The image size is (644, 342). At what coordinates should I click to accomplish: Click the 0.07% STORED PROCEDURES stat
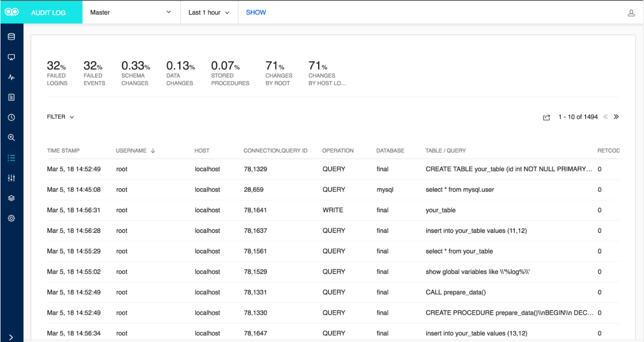pyautogui.click(x=230, y=74)
